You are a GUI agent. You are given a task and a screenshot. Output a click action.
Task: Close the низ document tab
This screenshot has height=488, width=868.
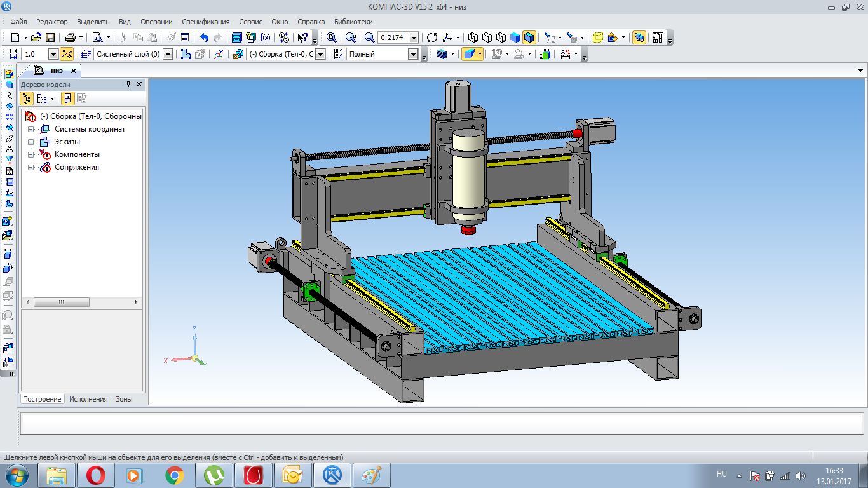[x=74, y=71]
